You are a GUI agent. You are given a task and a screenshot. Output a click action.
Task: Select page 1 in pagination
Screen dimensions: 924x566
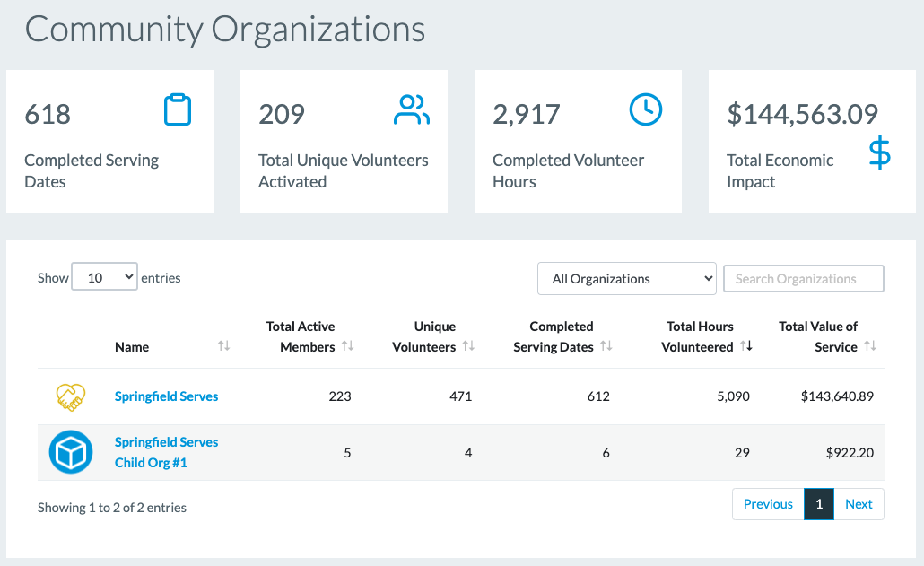point(819,504)
